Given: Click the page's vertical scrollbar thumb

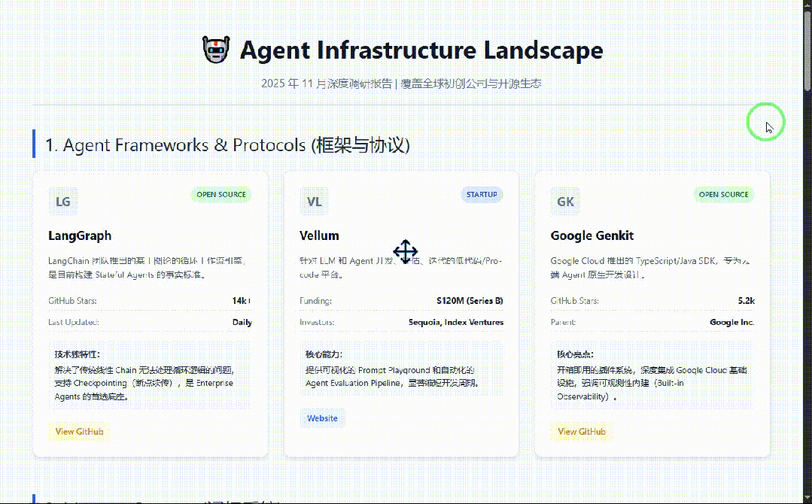Looking at the screenshot, I should pyautogui.click(x=807, y=50).
